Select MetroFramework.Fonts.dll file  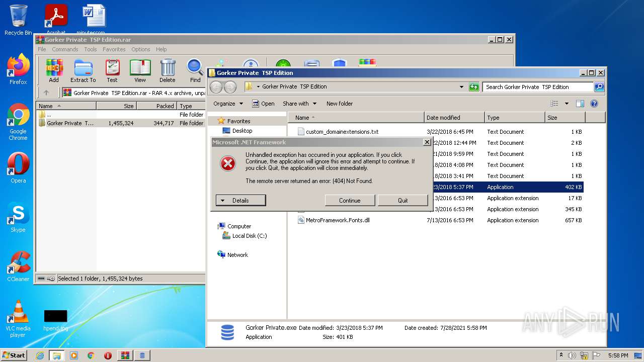[x=338, y=220]
